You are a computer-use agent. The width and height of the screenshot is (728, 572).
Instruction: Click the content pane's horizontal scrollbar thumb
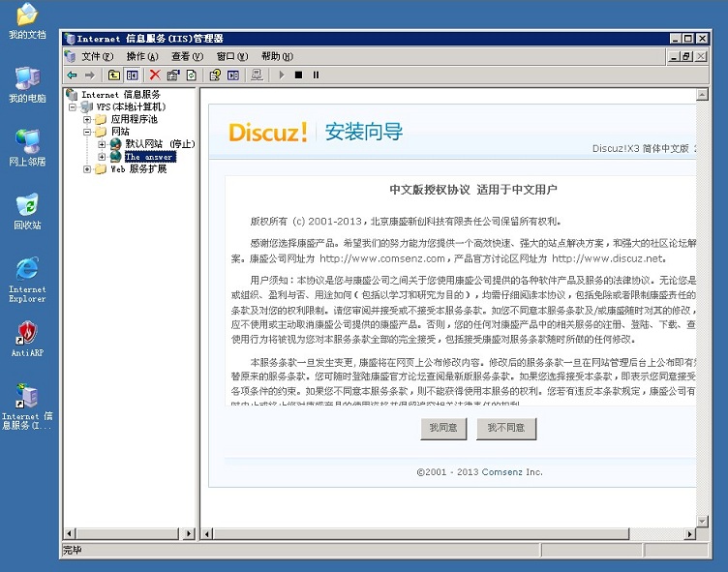(x=421, y=534)
